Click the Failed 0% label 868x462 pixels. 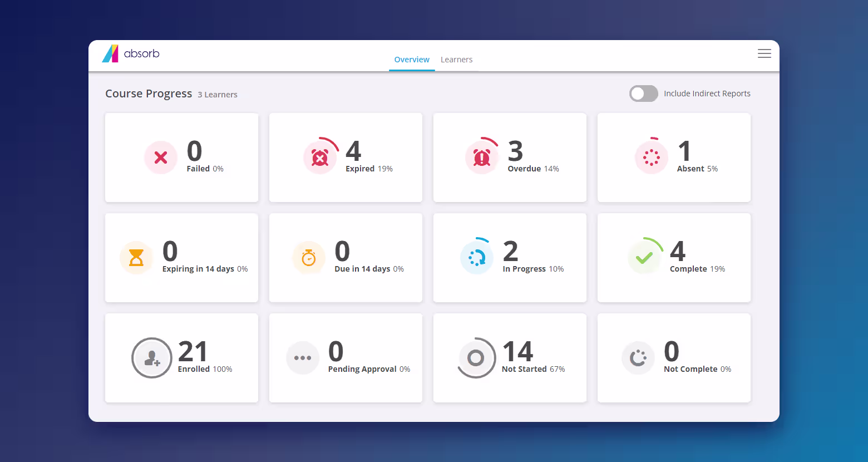click(x=205, y=169)
